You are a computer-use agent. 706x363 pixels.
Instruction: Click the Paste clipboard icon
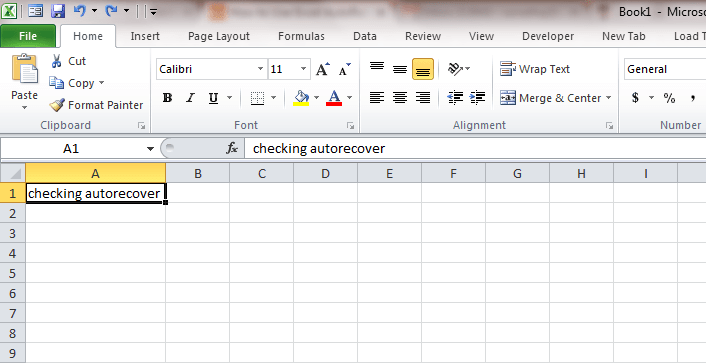point(24,68)
